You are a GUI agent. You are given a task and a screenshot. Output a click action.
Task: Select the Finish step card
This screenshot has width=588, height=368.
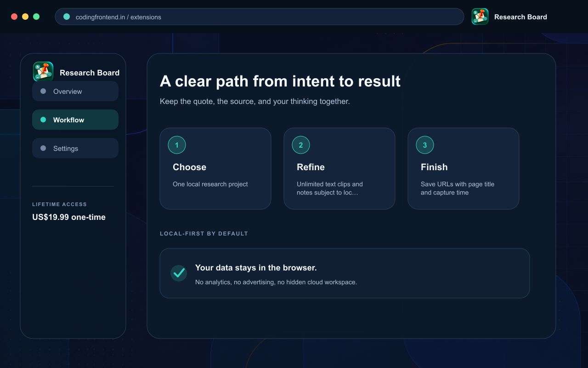point(464,168)
